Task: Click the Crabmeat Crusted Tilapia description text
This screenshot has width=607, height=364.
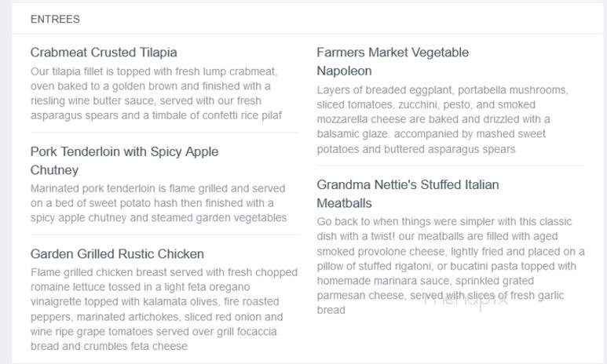Action: [156, 93]
